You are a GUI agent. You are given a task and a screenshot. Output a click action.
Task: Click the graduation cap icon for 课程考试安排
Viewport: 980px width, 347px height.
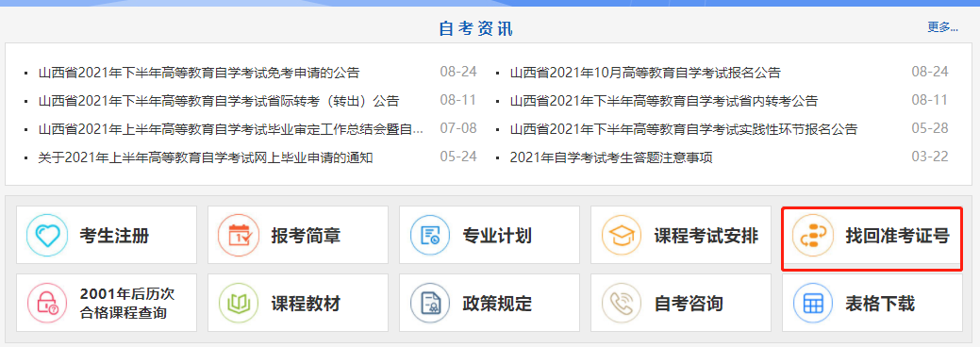(x=622, y=235)
